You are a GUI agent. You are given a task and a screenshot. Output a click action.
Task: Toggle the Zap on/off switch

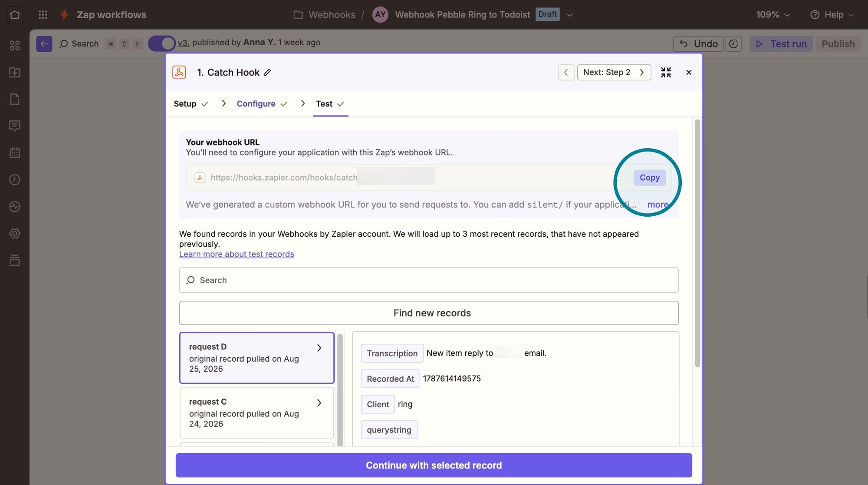[x=161, y=44]
